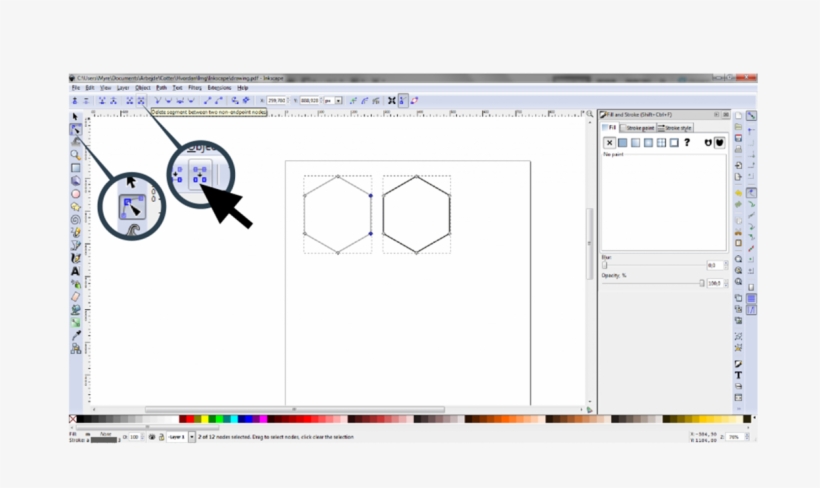Select the Bezier pen tool
This screenshot has height=488, width=820.
(75, 245)
